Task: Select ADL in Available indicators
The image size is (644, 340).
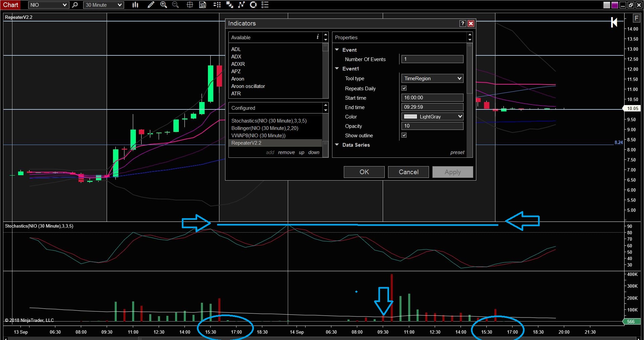Action: tap(236, 49)
